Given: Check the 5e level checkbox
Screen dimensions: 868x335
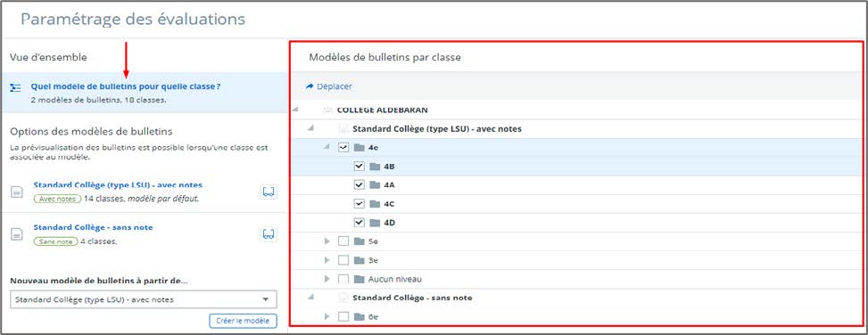Looking at the screenshot, I should pos(343,241).
